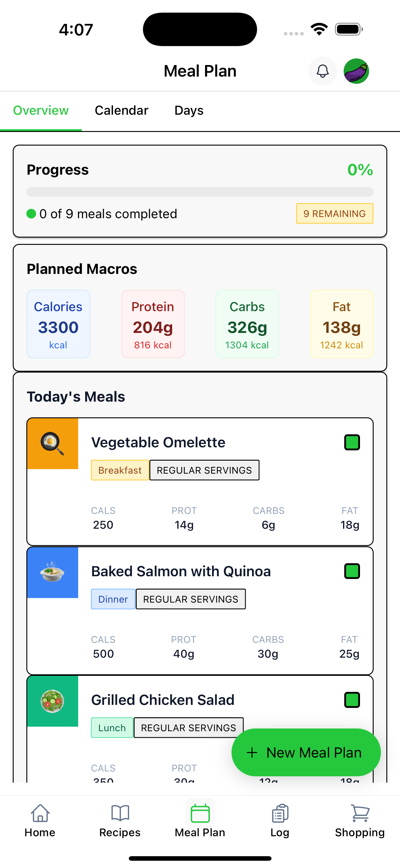Tap the Baked Salmon bowl thumbnail

[x=53, y=573]
